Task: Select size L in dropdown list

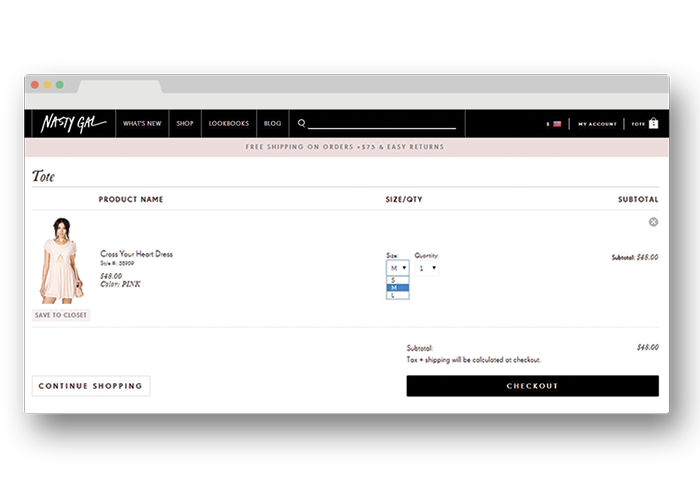Action: point(397,295)
